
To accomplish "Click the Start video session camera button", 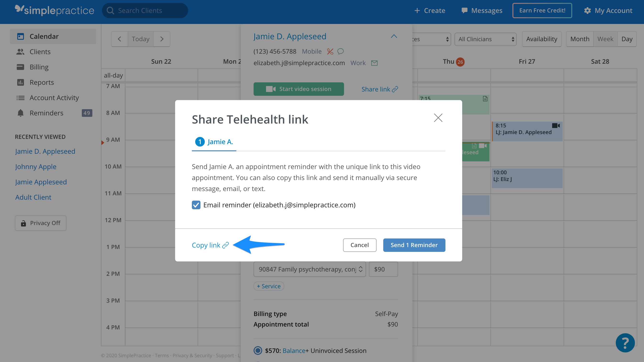I will [299, 89].
